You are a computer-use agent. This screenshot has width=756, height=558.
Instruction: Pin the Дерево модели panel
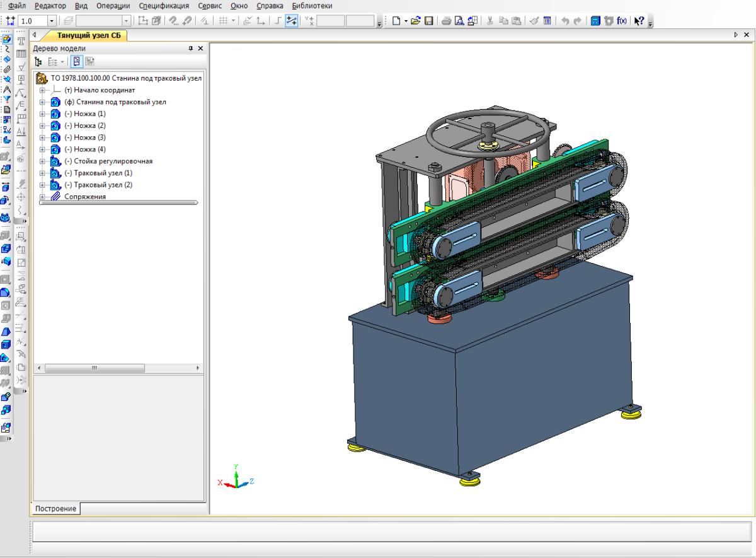(191, 49)
